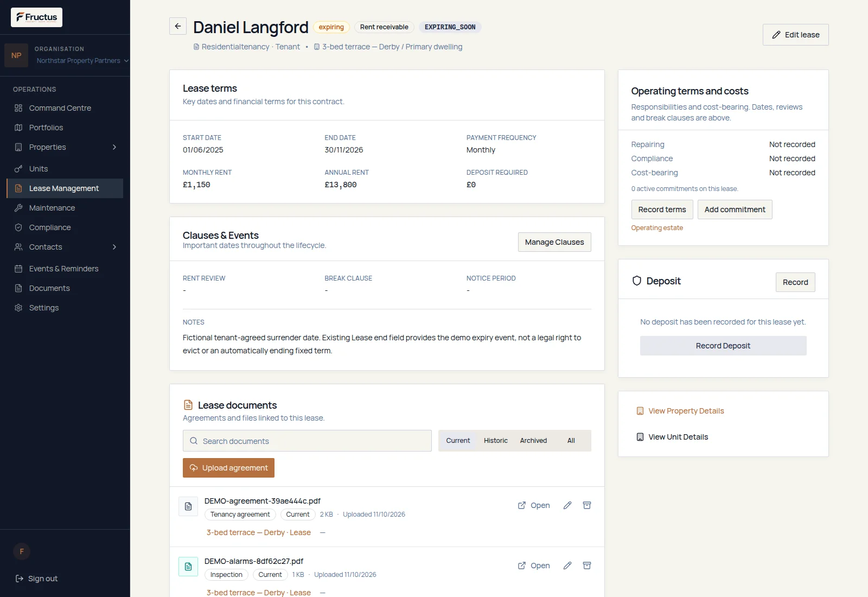Go to Portfolios in sidebar

click(65, 128)
